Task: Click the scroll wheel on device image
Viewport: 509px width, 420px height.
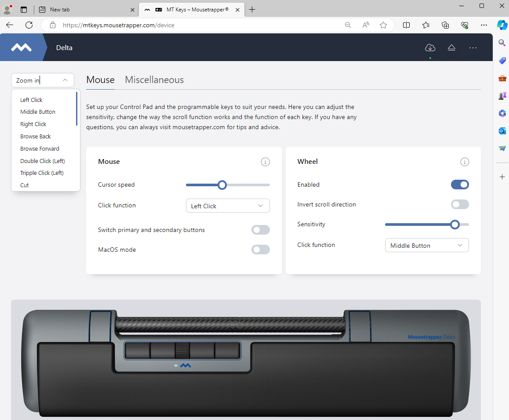Action: point(182,351)
